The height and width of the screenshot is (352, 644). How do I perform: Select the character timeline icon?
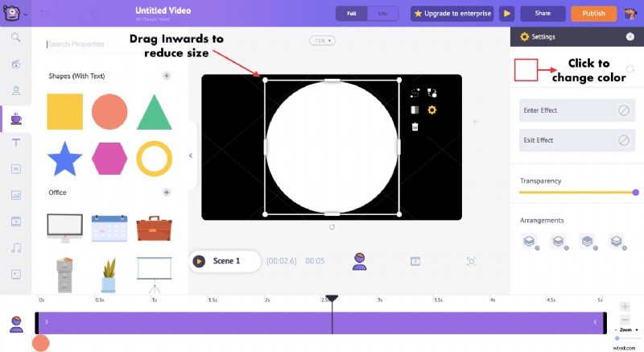point(359,262)
